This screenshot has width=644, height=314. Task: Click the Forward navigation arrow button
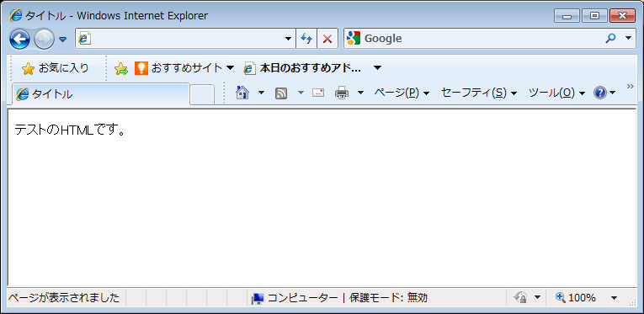44,40
